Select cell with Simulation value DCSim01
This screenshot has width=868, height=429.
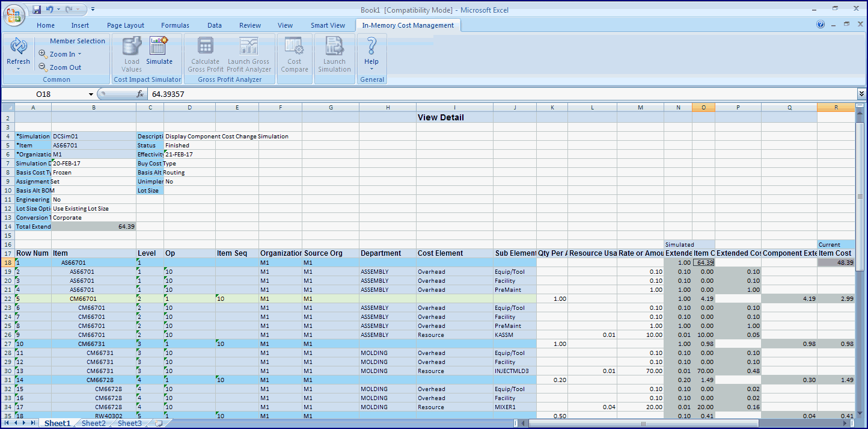[x=94, y=137]
